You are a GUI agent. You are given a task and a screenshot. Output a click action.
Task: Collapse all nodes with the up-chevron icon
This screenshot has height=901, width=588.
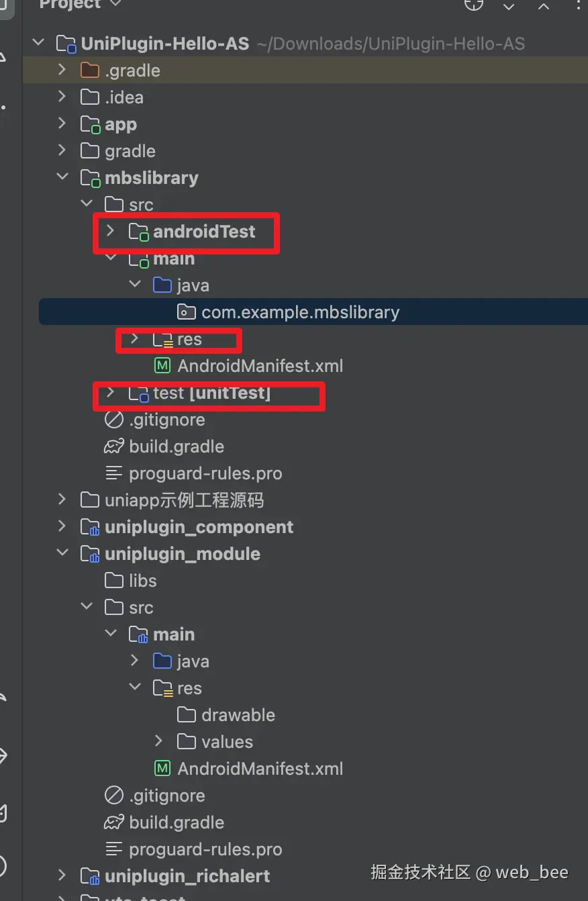click(x=544, y=6)
